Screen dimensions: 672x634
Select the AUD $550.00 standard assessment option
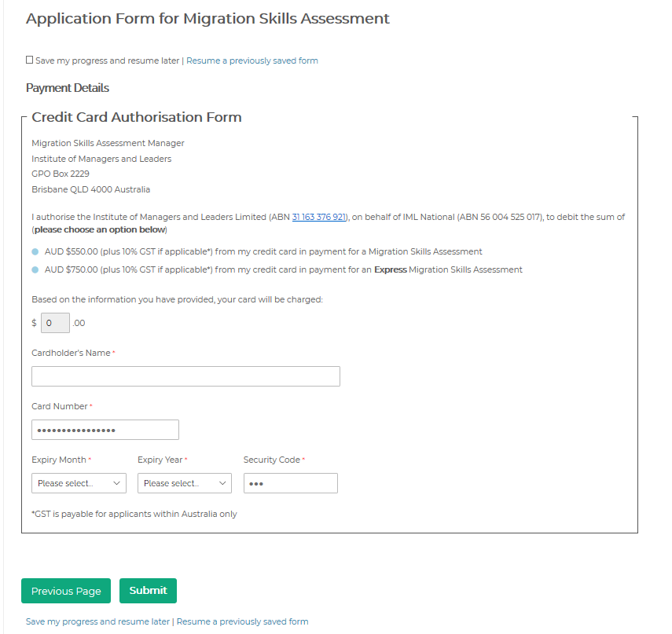point(35,252)
